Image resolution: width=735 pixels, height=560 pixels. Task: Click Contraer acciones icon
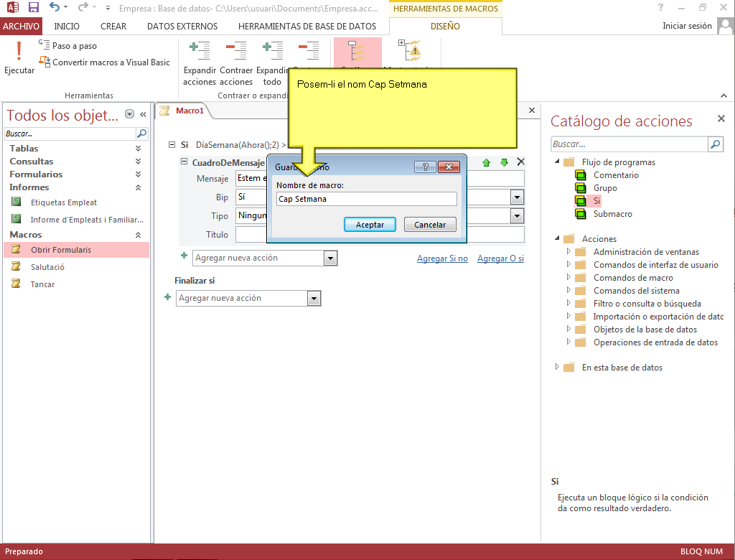click(x=235, y=51)
